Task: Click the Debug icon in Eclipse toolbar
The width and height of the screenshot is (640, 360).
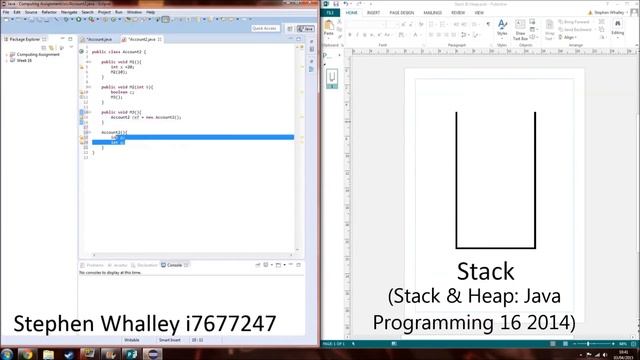Action: [66, 19]
